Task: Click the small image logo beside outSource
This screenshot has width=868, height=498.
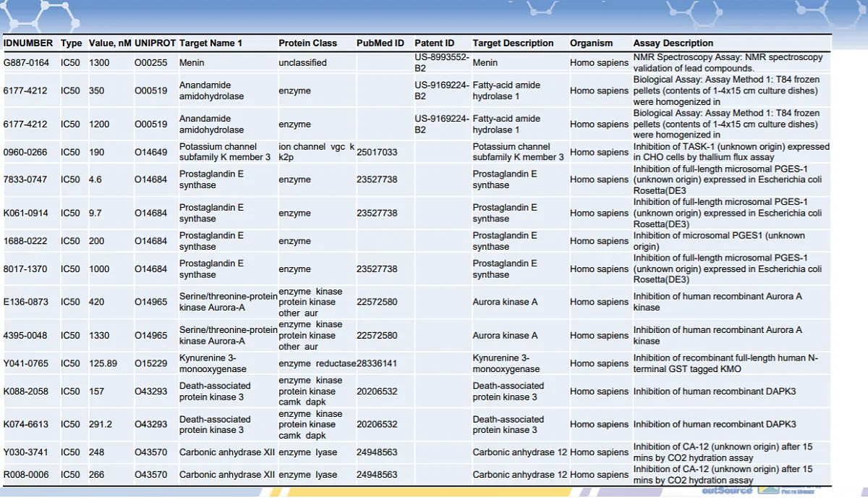Action: (x=767, y=491)
